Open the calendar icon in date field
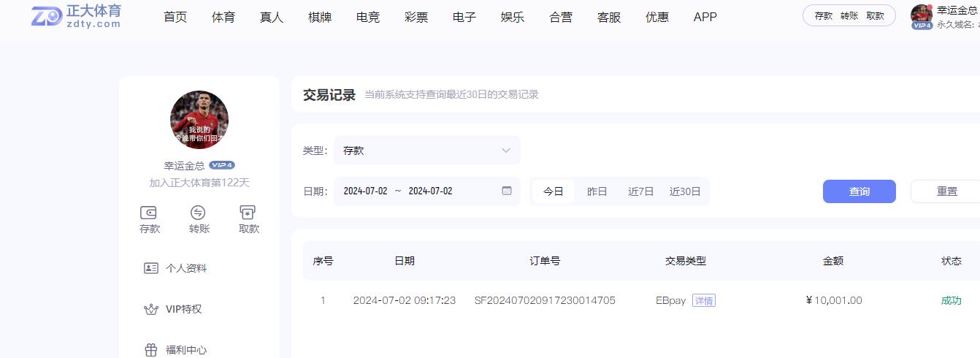Image resolution: width=980 pixels, height=358 pixels. [507, 191]
